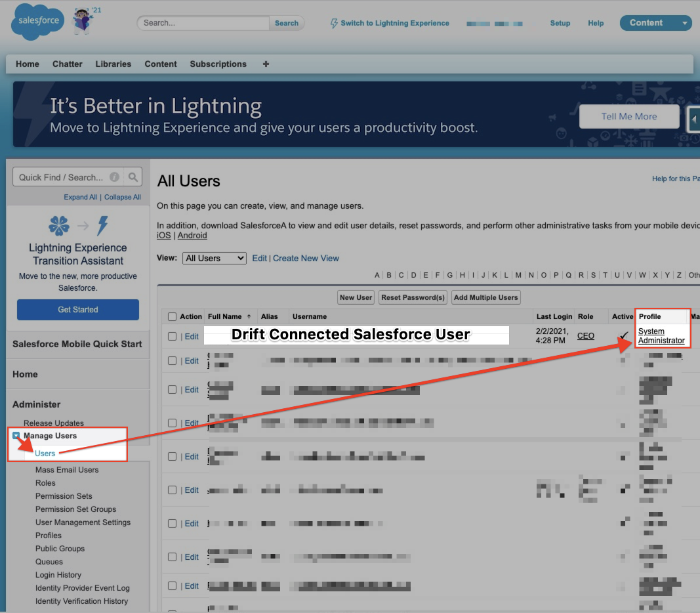Check the third user row checkbox
The width and height of the screenshot is (700, 613).
click(172, 389)
